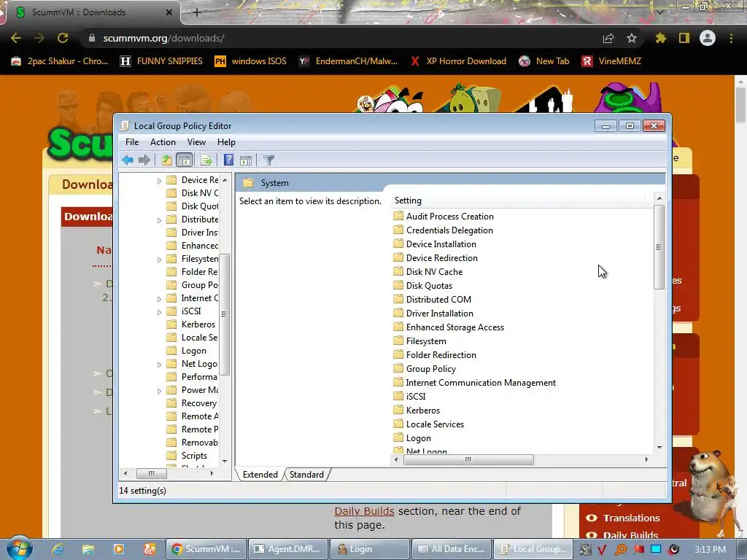Screen dimensions: 747x560
Task: Expand Distribute... node in tree
Action: pyautogui.click(x=159, y=220)
